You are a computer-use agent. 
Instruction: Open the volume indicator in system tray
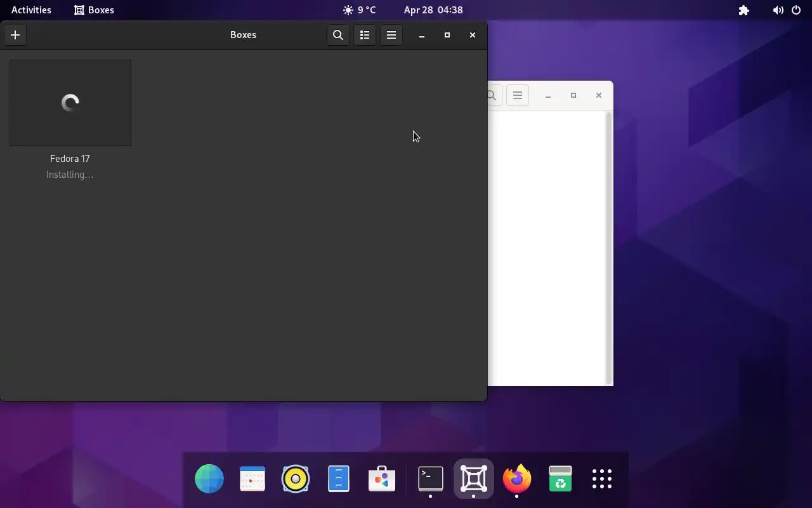tap(778, 10)
